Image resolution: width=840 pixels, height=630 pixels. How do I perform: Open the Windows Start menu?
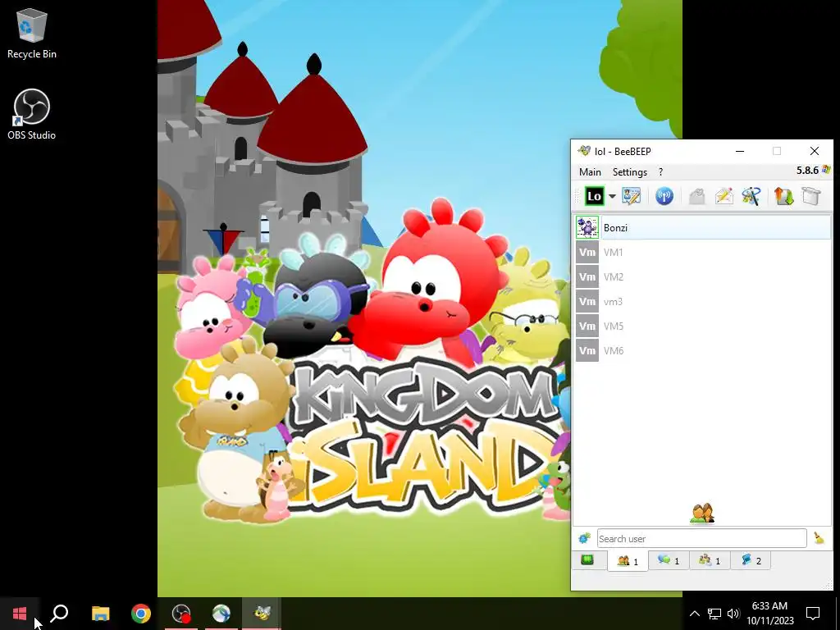pos(20,614)
